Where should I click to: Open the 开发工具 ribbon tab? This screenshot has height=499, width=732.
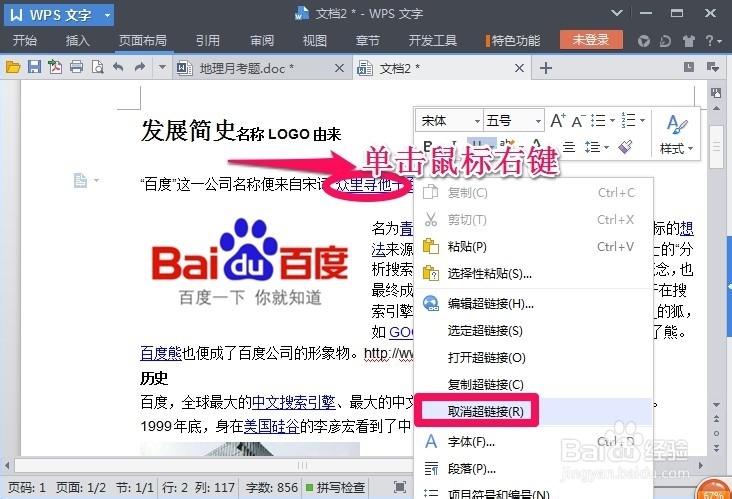coord(433,41)
